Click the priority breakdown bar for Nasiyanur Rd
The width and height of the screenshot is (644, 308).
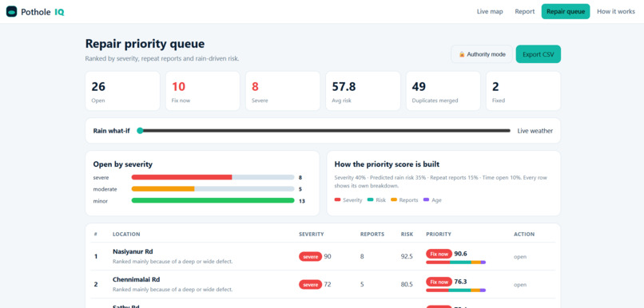tap(456, 262)
